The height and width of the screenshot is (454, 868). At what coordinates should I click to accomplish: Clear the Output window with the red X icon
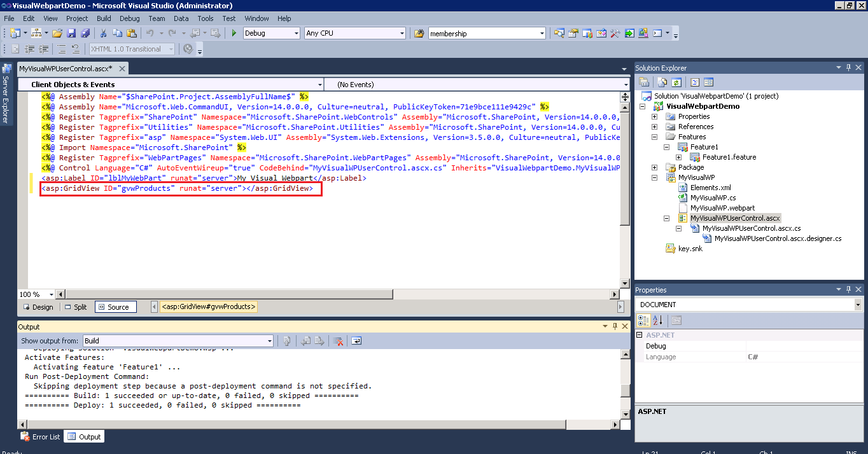[x=337, y=341]
